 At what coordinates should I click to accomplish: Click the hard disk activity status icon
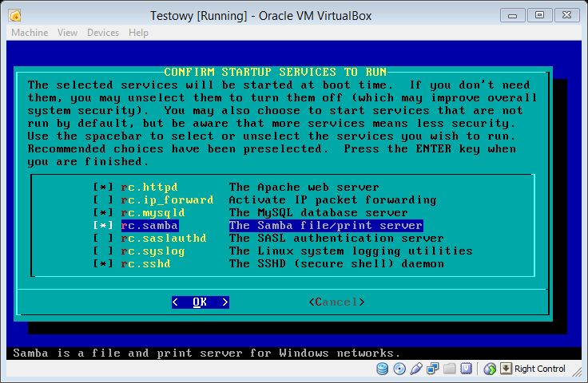click(382, 369)
